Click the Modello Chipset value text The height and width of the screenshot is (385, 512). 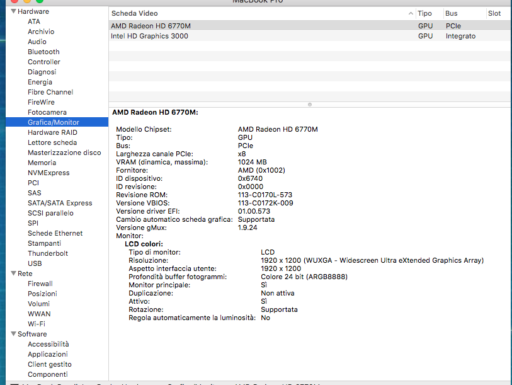pos(278,129)
